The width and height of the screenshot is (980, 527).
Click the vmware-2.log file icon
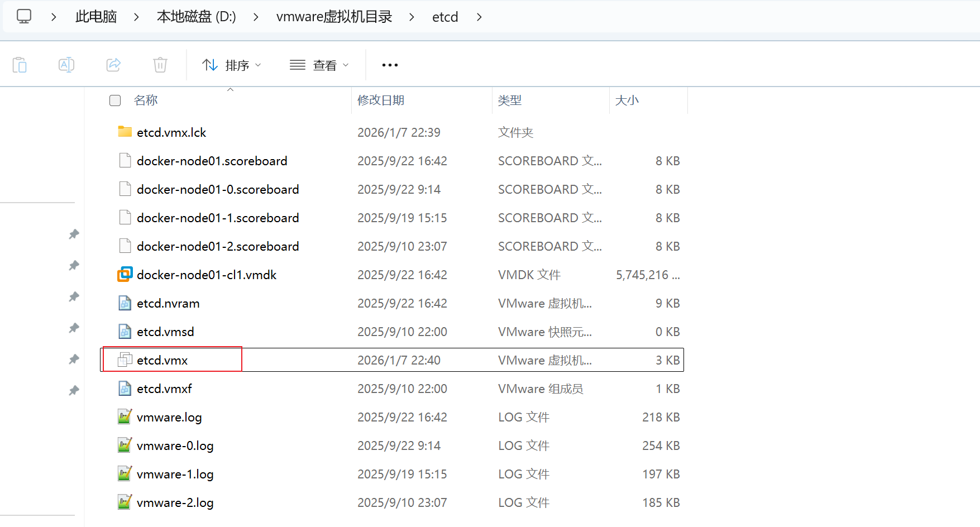click(125, 502)
